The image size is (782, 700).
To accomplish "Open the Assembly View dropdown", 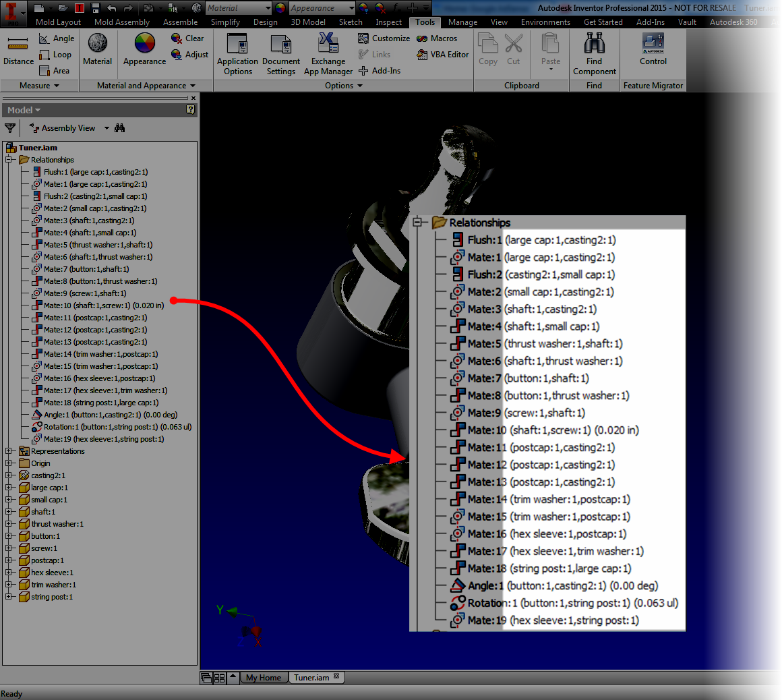I will point(106,127).
